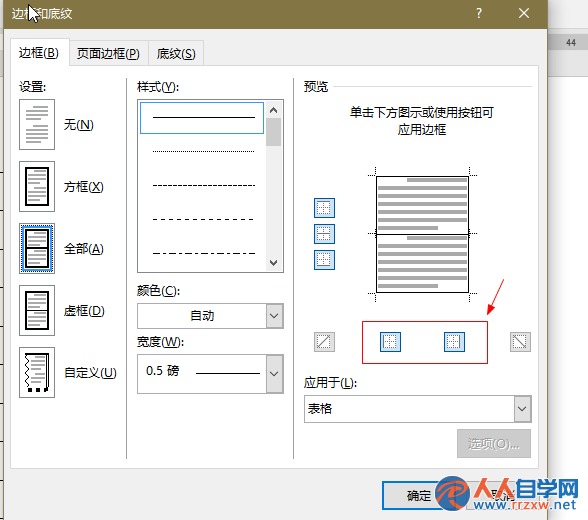588x520 pixels.
Task: Switch to the 边框(B) tab
Action: (39, 53)
